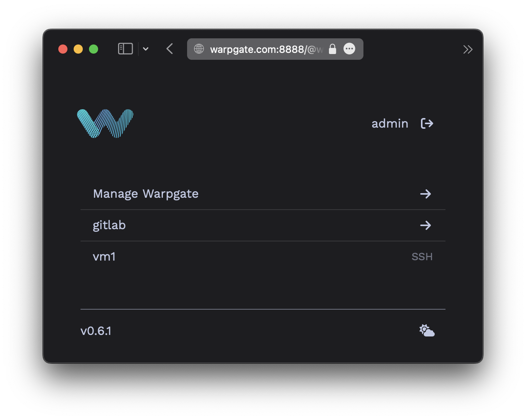Open the address bar more options button
Viewport: 526px width, 420px height.
click(x=349, y=49)
